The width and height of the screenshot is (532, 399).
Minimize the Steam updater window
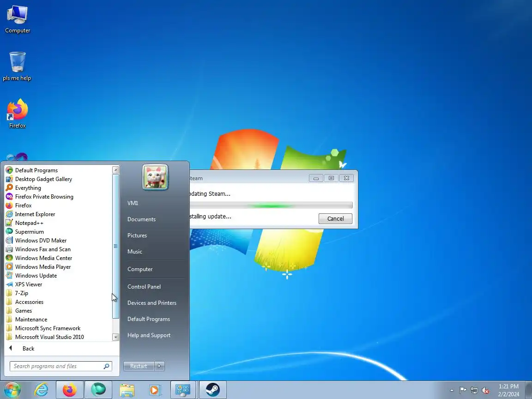pos(316,178)
